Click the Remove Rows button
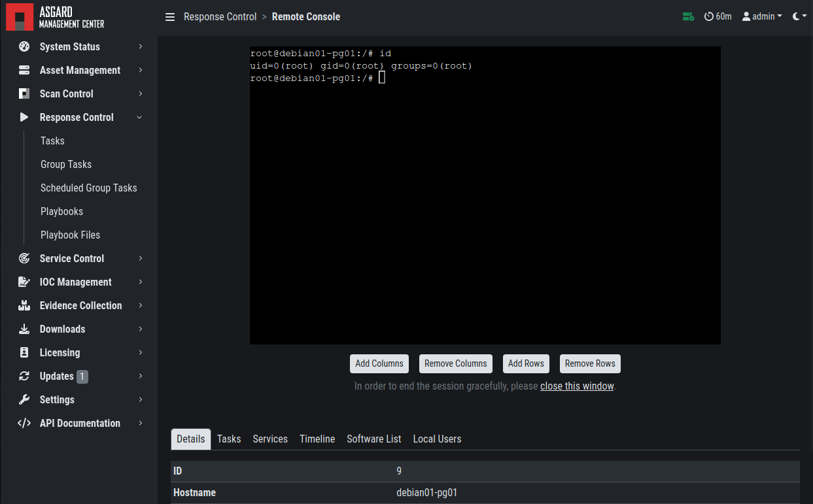 (590, 363)
